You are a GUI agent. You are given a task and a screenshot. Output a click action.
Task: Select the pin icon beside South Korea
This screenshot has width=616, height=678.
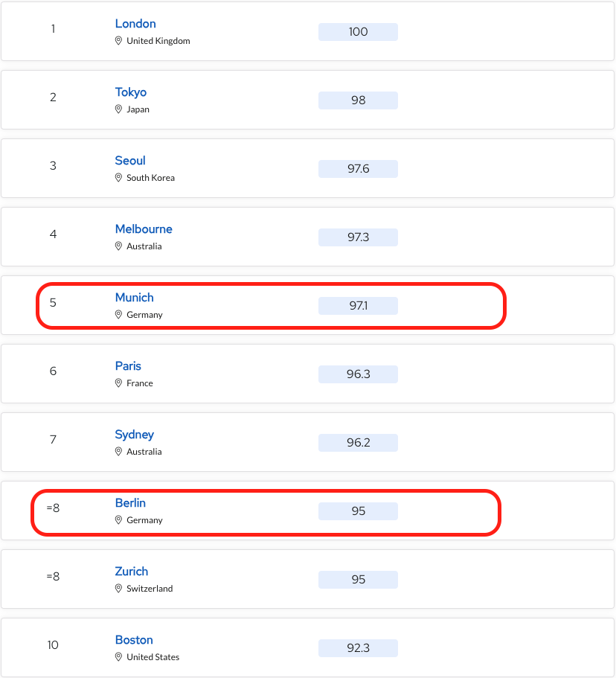click(118, 178)
